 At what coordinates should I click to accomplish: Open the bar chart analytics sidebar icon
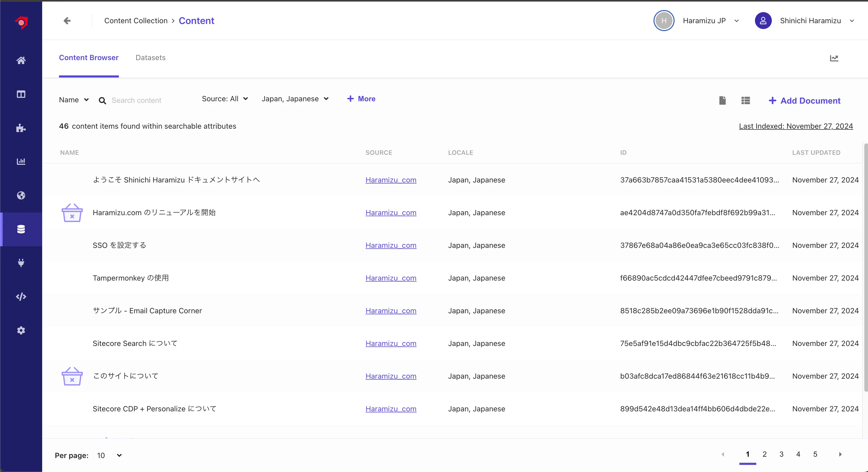point(21,161)
